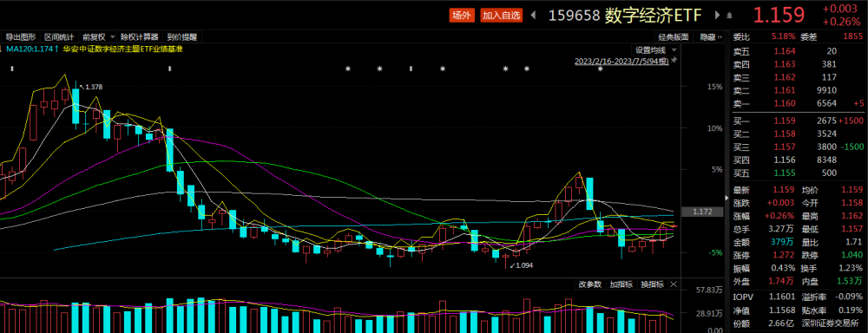Open 区间统计 range statistics
Image resolution: width=868 pixels, height=333 pixels.
pos(59,37)
